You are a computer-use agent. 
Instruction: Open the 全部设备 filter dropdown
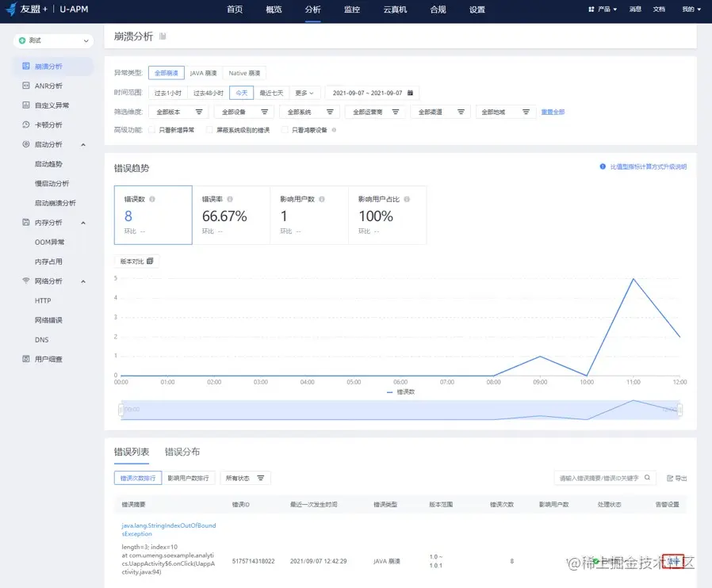click(x=244, y=112)
